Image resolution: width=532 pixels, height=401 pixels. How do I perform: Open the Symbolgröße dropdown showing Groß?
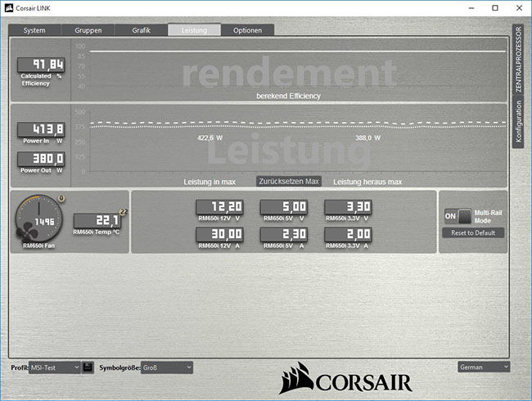167,367
